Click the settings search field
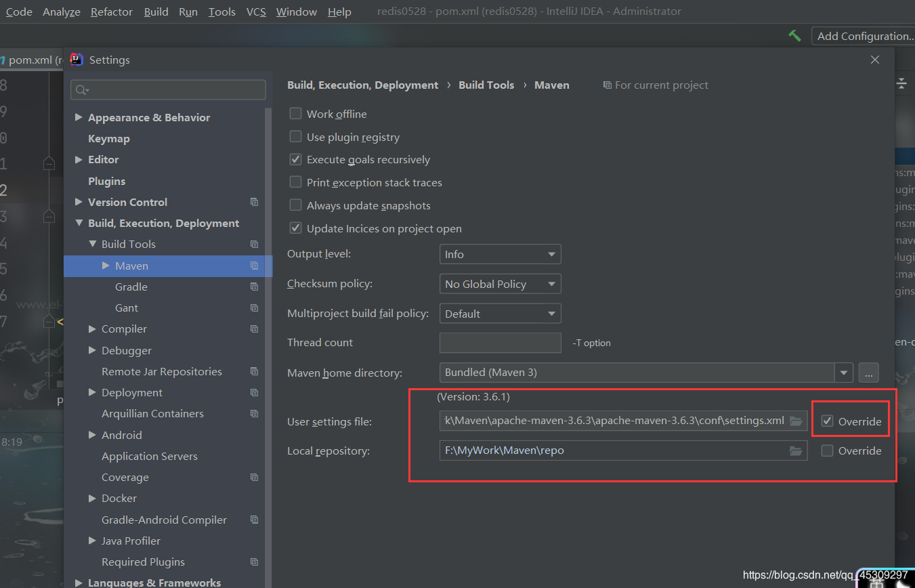 click(x=169, y=90)
